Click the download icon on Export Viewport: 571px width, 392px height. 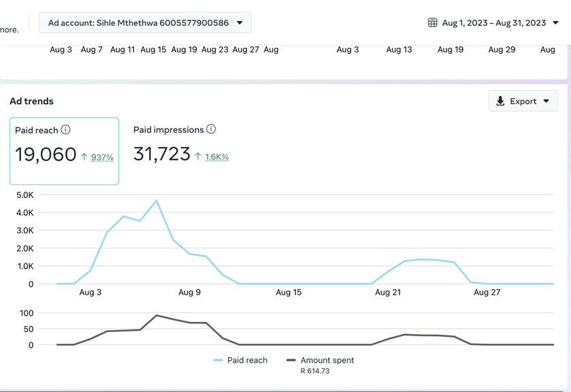(x=500, y=101)
